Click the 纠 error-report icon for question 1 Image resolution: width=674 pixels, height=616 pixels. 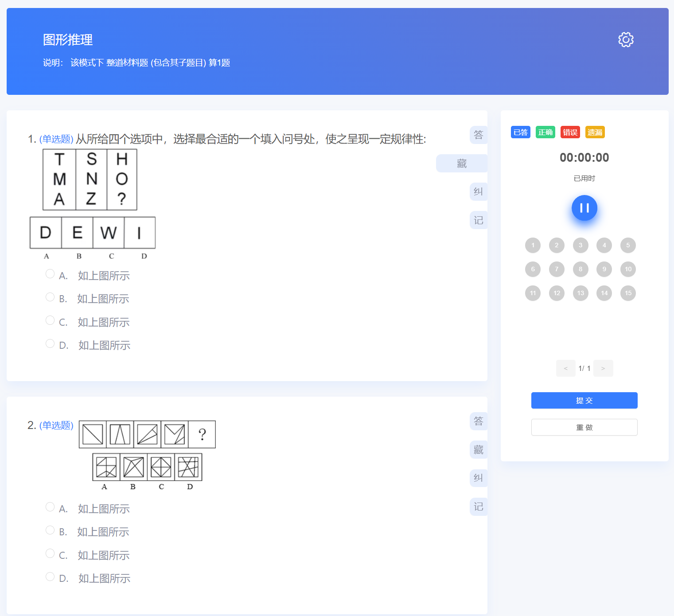(x=478, y=191)
